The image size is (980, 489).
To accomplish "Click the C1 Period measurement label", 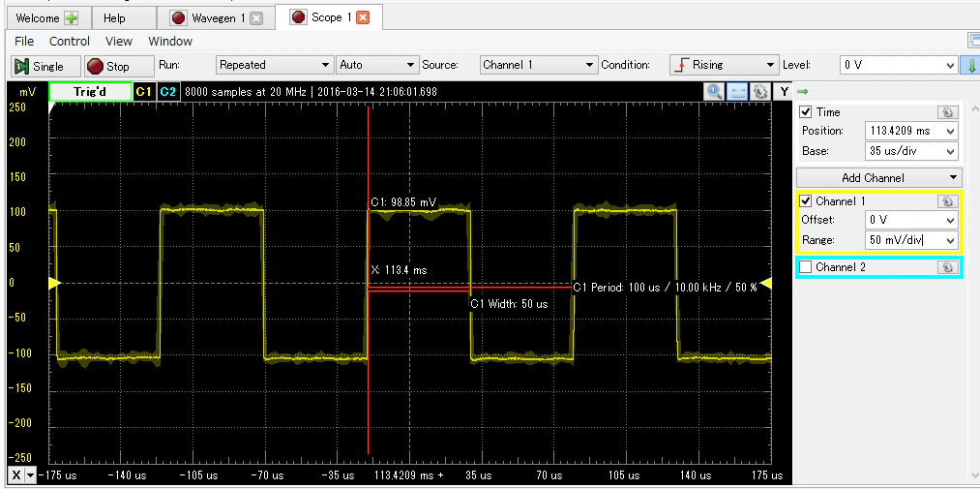I will point(665,288).
